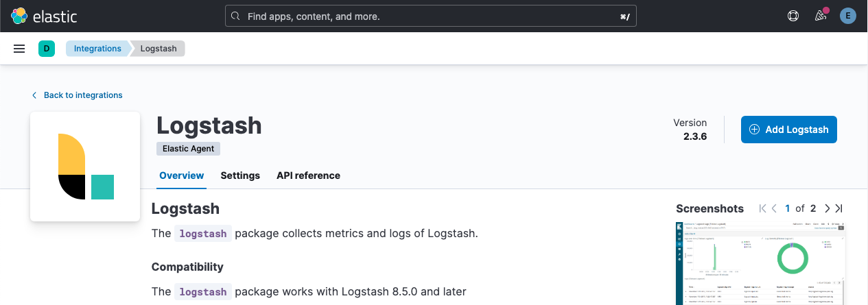Click Back to integrations link

click(82, 95)
